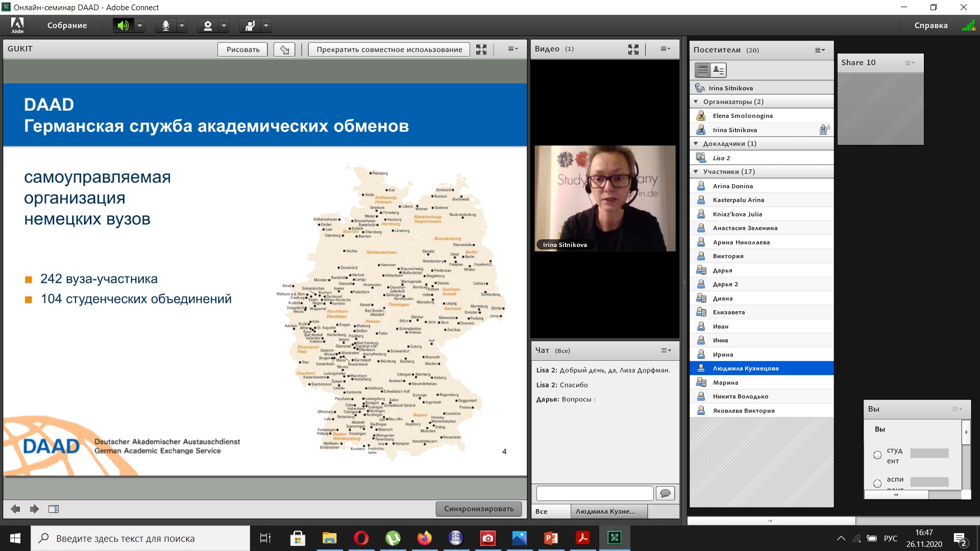Select the студент radio option

pos(877,455)
